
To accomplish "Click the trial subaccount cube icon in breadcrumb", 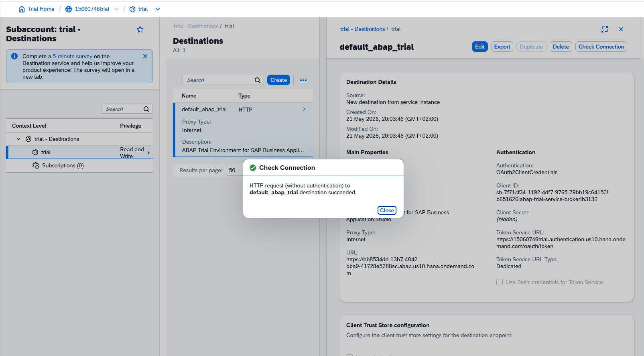I will coord(132,9).
